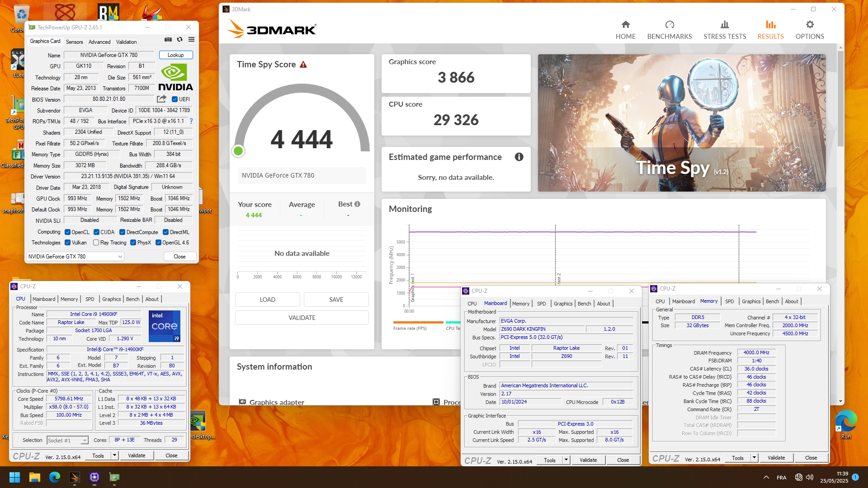Screen dimensions: 868x488
Task: Toggle the Ray Tracing checkbox
Action: coord(96,243)
